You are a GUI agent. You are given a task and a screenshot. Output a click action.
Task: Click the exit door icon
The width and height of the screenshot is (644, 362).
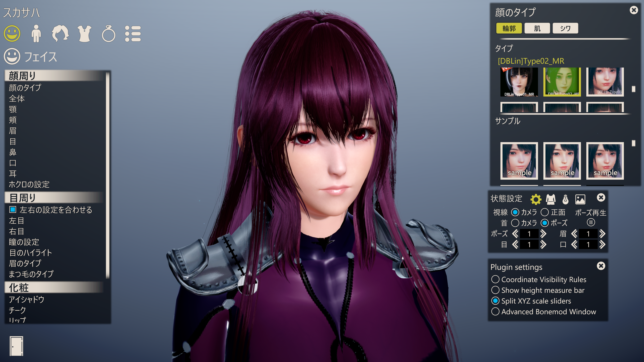(16, 346)
